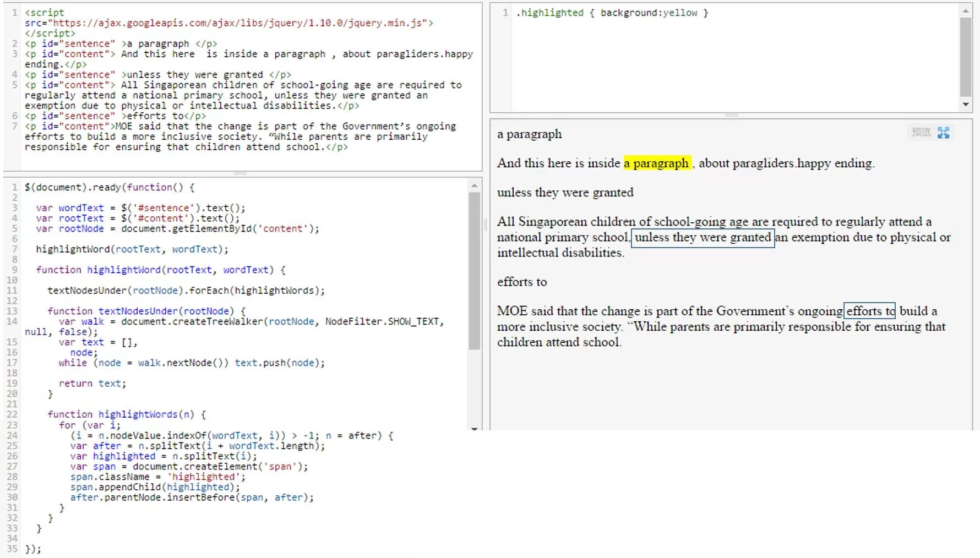Image resolution: width=980 pixels, height=558 pixels.
Task: Click the JavaScript editor scroll-down arrow
Action: pyautogui.click(x=474, y=428)
